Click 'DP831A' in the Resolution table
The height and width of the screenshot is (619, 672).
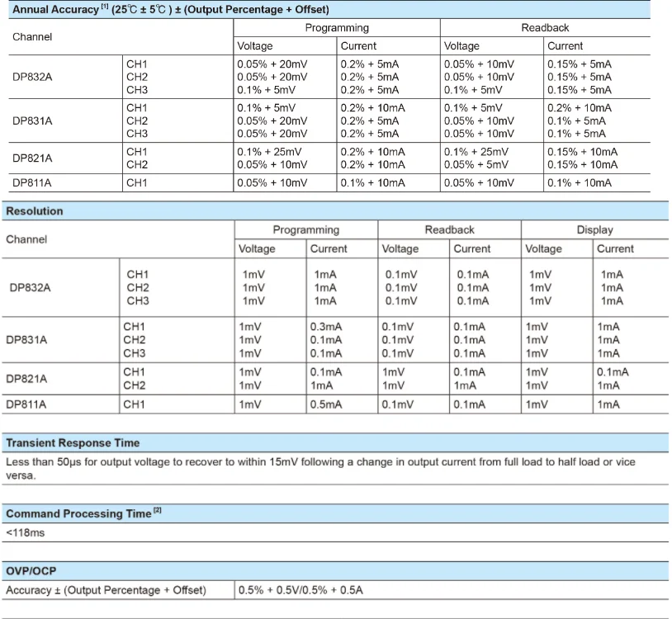point(26,340)
